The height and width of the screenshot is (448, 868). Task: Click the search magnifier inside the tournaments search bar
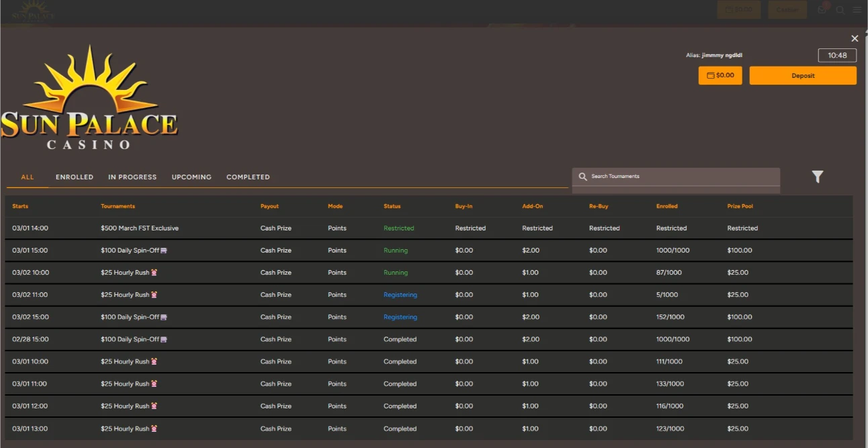[582, 176]
